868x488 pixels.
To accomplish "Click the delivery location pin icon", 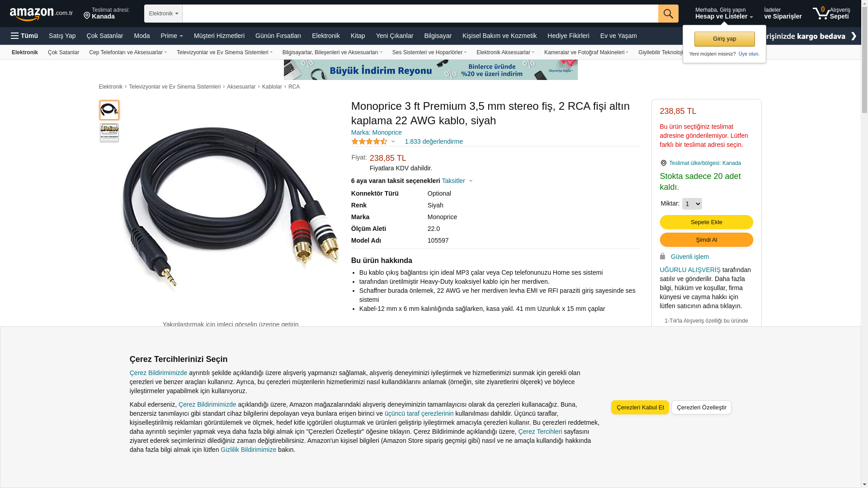I will click(87, 16).
